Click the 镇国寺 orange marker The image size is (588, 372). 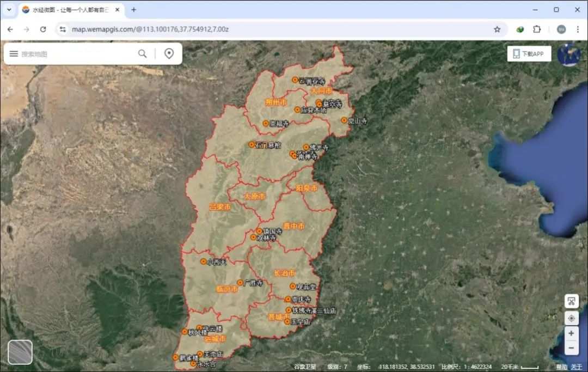pyautogui.click(x=259, y=231)
